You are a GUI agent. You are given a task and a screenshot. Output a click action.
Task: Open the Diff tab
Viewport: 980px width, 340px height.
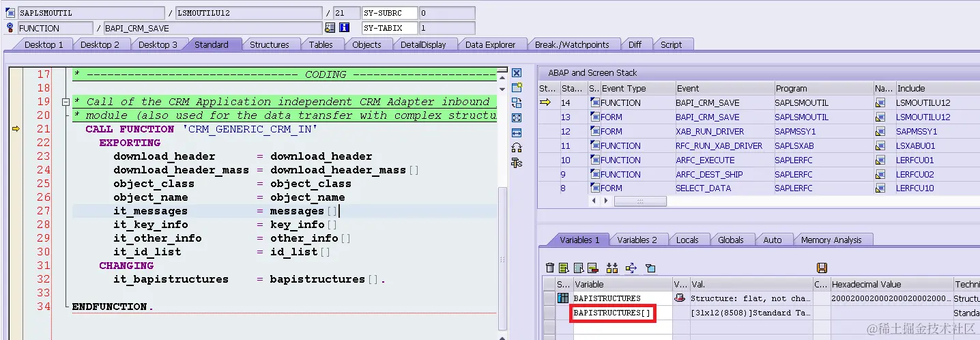click(635, 44)
